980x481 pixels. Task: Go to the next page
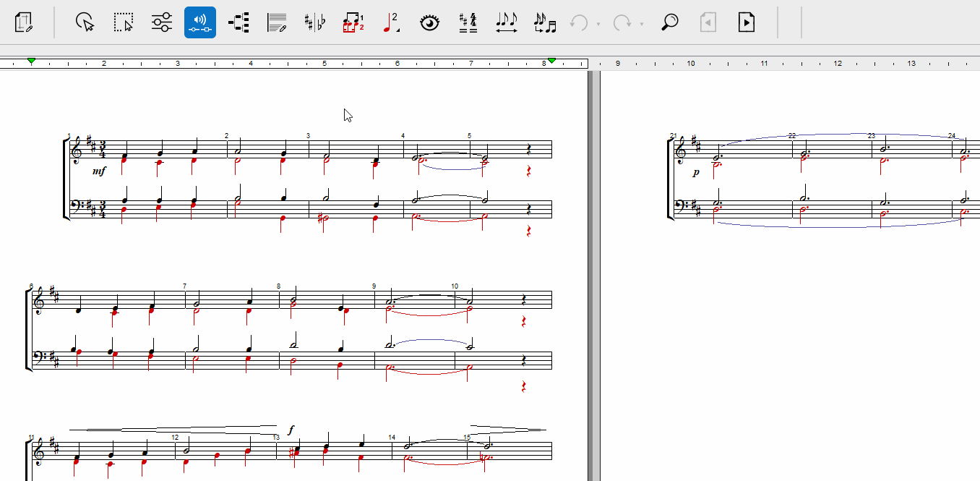point(747,22)
